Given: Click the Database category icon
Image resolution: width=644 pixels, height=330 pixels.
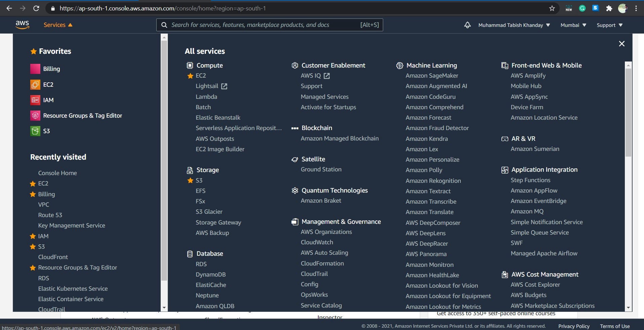Looking at the screenshot, I should coord(190,254).
